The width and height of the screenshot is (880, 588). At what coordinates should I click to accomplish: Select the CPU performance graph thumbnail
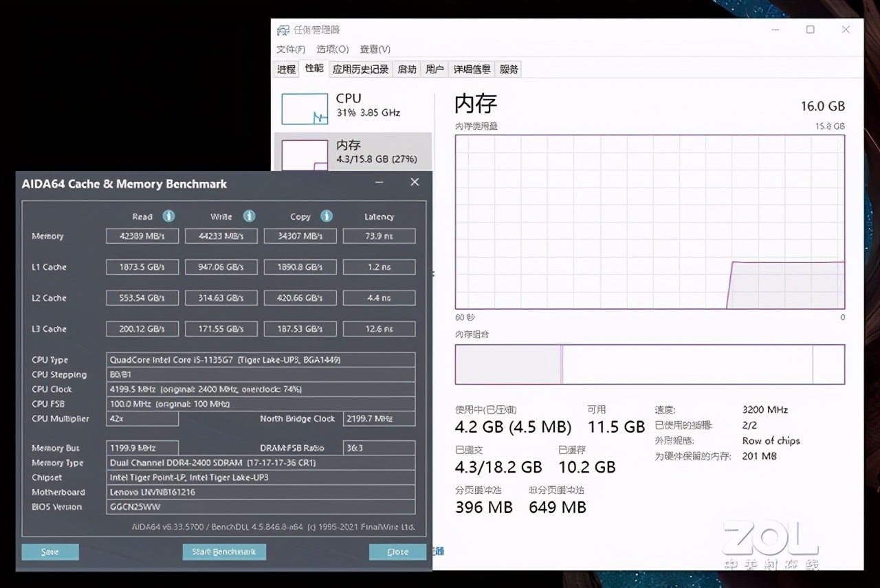(x=305, y=109)
